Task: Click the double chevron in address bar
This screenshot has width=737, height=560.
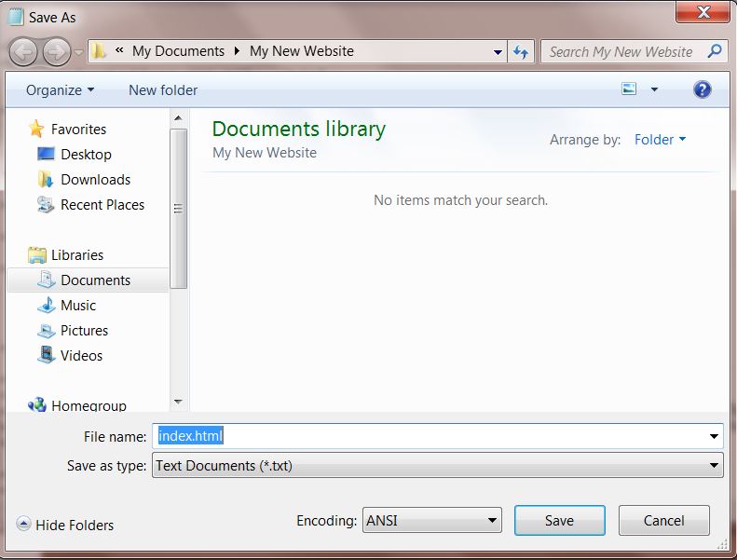Action: pyautogui.click(x=119, y=49)
